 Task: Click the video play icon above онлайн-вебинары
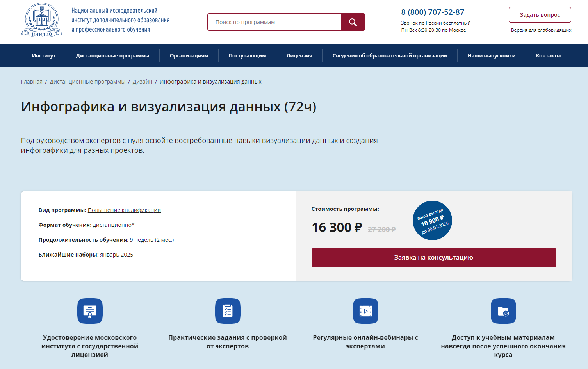click(365, 311)
